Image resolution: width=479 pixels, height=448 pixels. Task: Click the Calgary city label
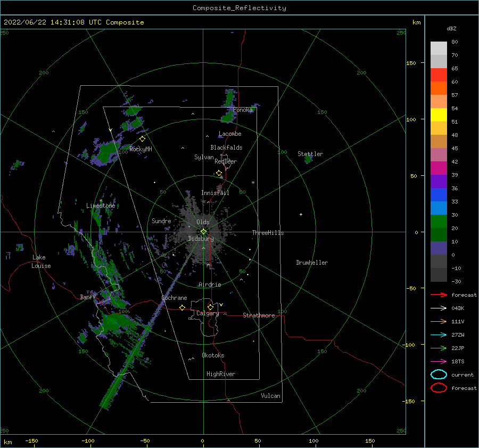[x=208, y=313]
